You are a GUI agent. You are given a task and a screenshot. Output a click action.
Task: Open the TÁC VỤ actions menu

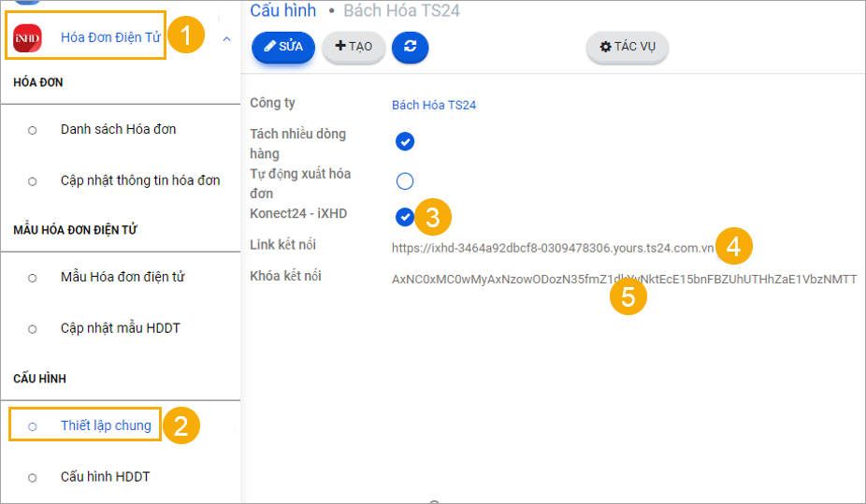click(x=628, y=47)
